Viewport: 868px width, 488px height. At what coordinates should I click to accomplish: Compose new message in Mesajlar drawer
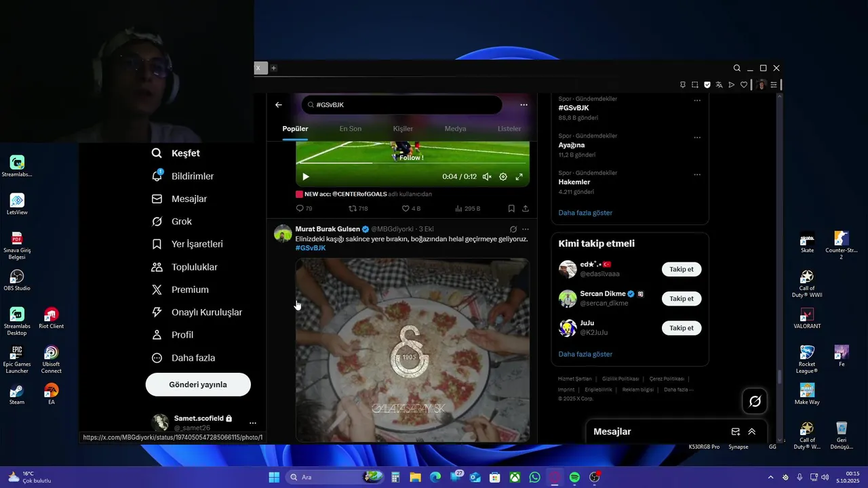click(736, 432)
